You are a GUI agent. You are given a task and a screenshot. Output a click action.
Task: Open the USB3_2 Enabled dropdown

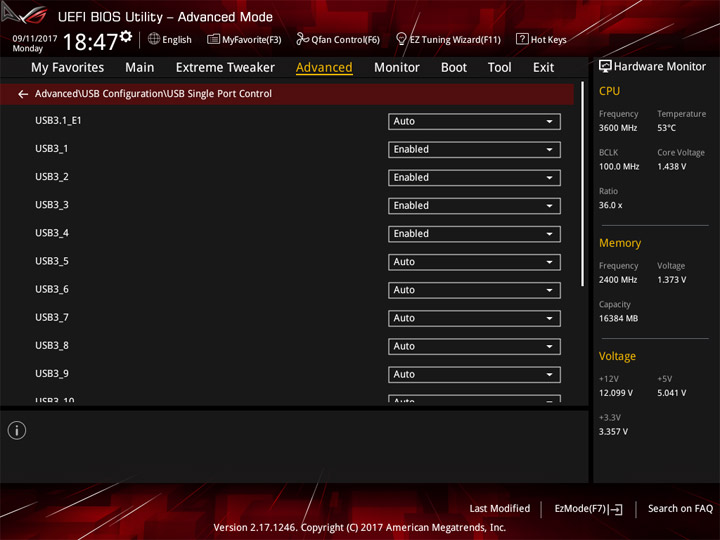[x=474, y=178]
